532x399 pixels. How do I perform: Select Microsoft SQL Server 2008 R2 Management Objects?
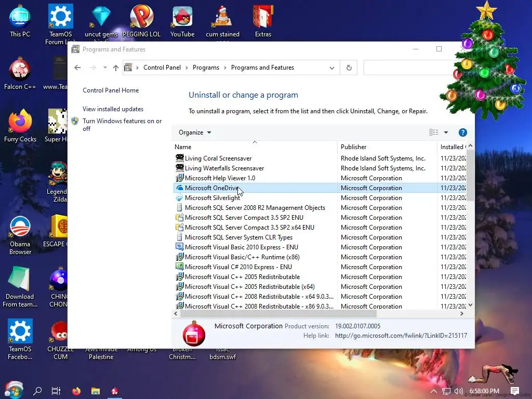[320, 207]
